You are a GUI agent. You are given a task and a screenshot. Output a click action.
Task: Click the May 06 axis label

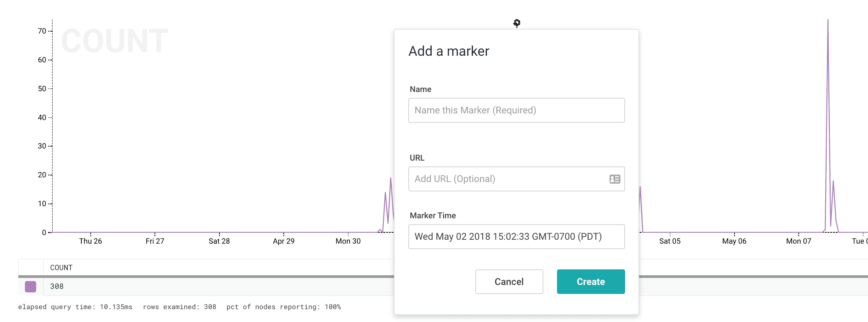734,241
